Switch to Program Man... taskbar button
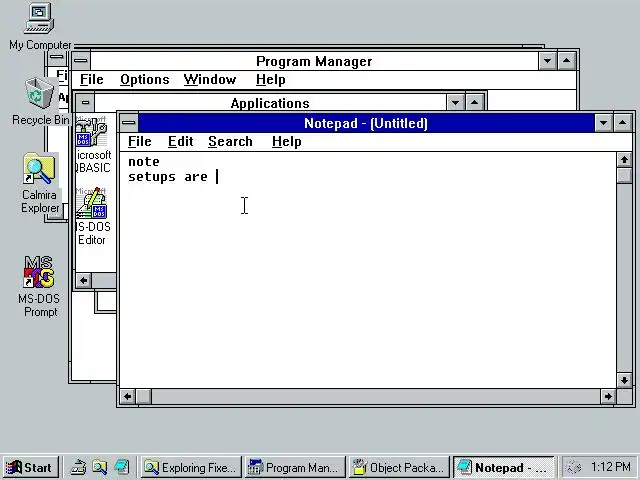Screen dimensions: 640x480 295,467
